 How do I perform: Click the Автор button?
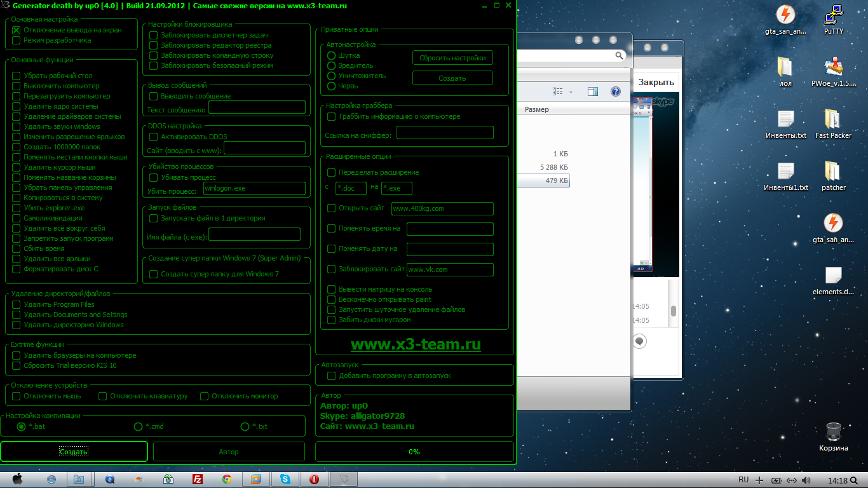[x=229, y=452]
